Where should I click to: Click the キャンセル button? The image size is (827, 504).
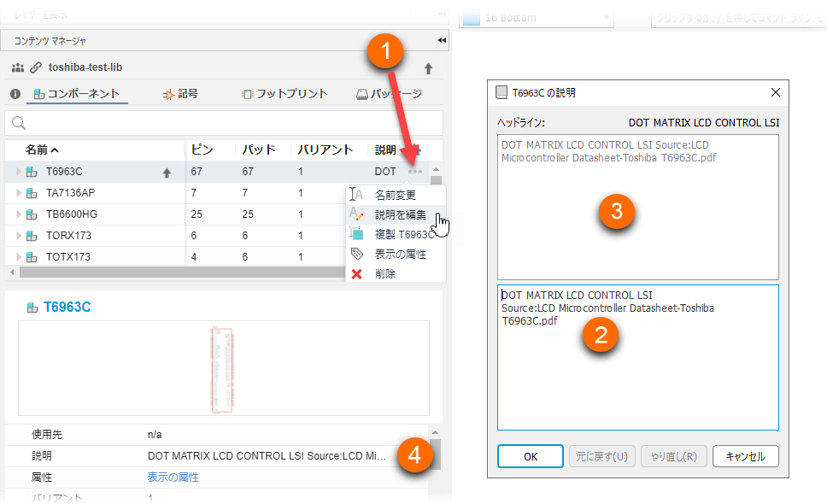click(745, 456)
